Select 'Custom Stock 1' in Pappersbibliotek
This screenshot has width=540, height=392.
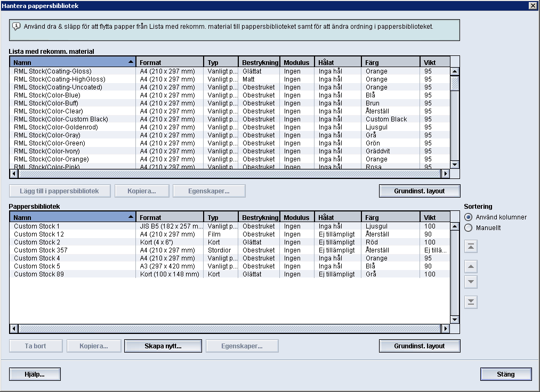(x=230, y=226)
